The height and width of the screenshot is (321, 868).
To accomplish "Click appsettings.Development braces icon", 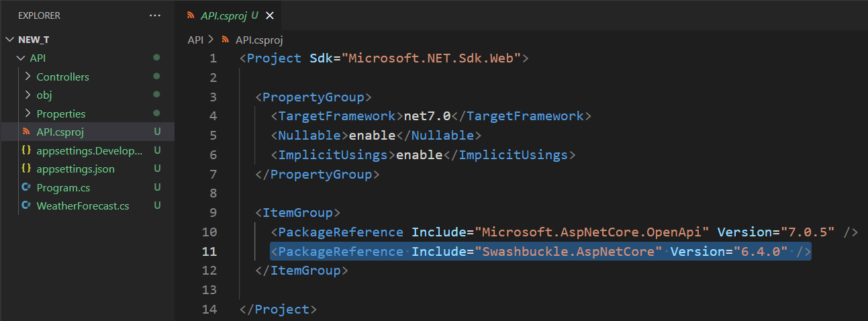I will pos(26,150).
